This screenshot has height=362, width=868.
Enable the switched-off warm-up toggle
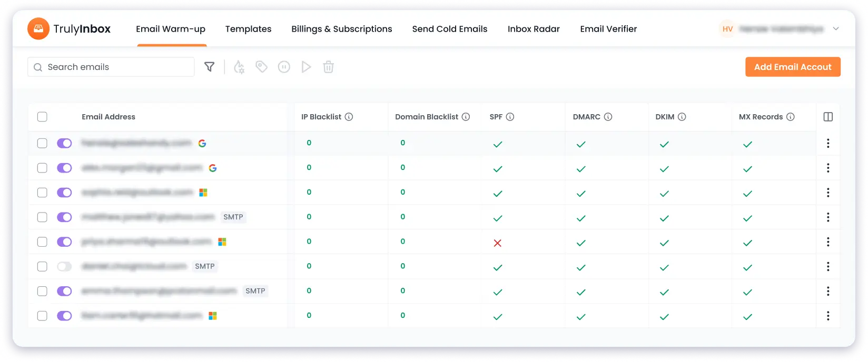[64, 267]
